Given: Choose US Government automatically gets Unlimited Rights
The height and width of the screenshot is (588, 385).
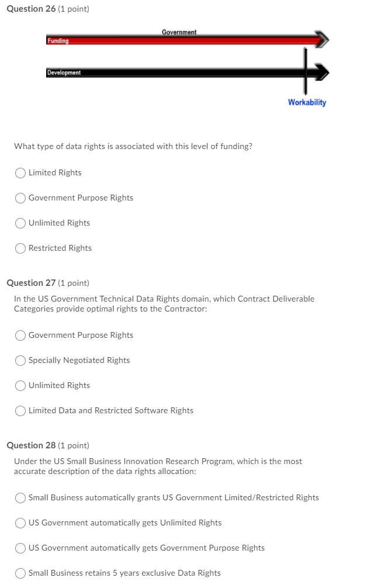Looking at the screenshot, I should pyautogui.click(x=20, y=523).
